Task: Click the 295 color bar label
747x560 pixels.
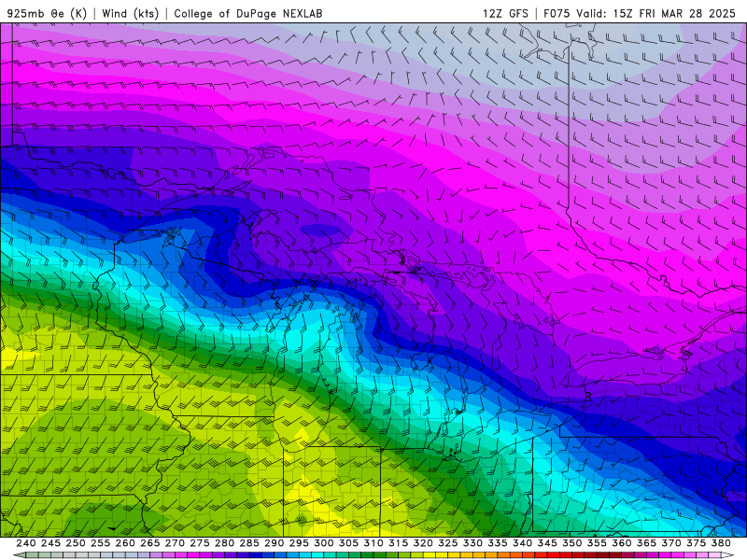Action: click(299, 543)
